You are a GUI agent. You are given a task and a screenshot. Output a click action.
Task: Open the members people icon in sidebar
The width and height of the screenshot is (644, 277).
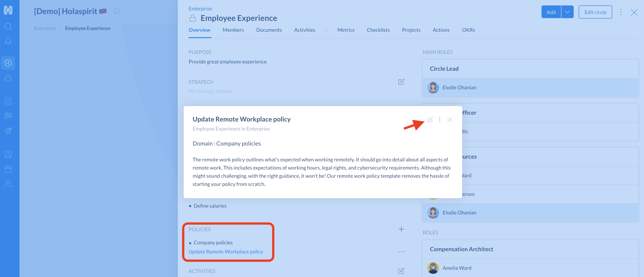[x=8, y=184]
